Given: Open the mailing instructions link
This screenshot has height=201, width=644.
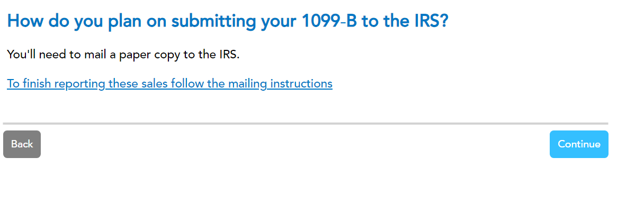Looking at the screenshot, I should click(169, 84).
